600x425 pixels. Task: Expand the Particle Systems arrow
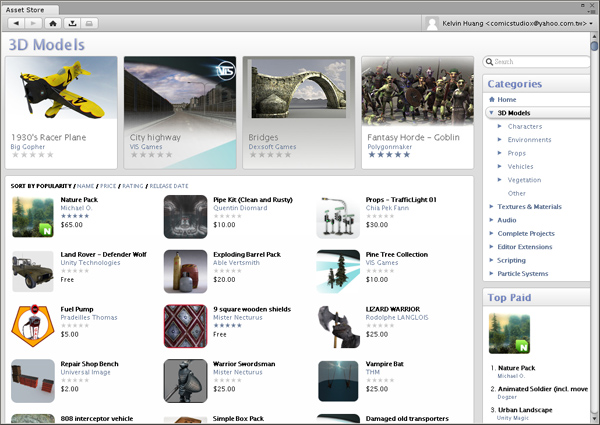[491, 273]
